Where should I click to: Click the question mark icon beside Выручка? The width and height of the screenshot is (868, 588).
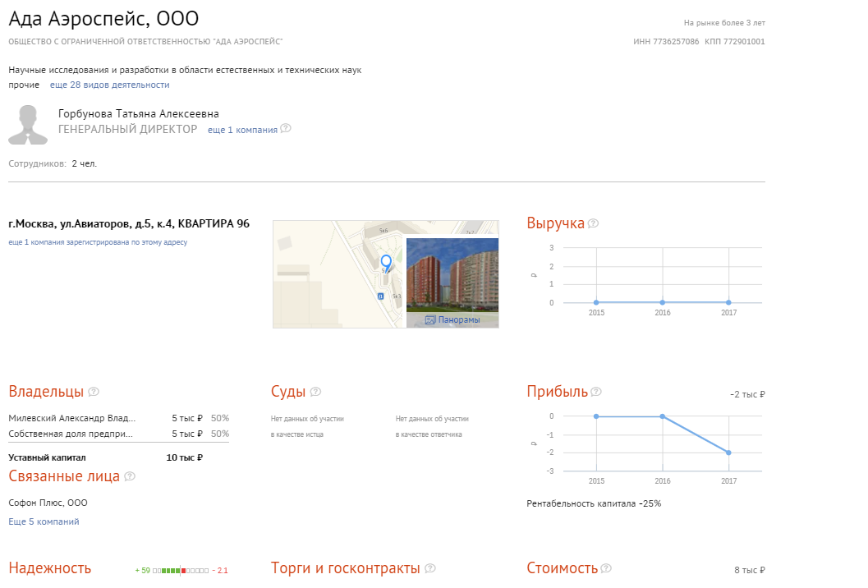tap(594, 223)
